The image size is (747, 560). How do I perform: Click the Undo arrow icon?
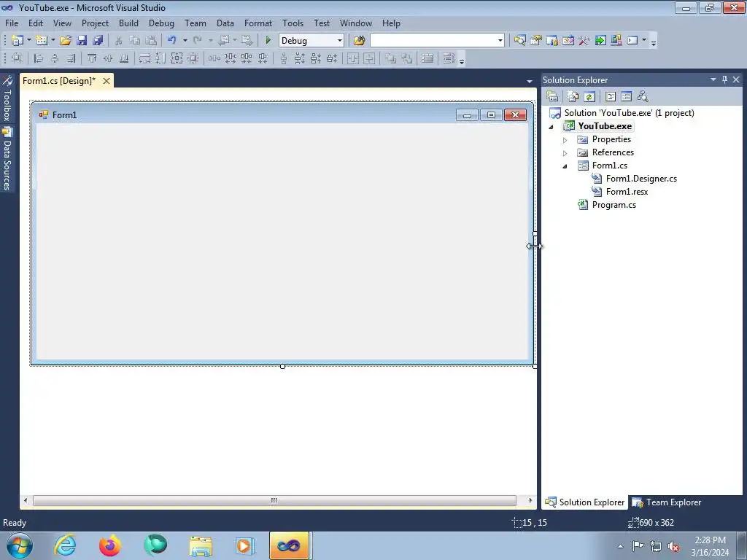click(172, 41)
